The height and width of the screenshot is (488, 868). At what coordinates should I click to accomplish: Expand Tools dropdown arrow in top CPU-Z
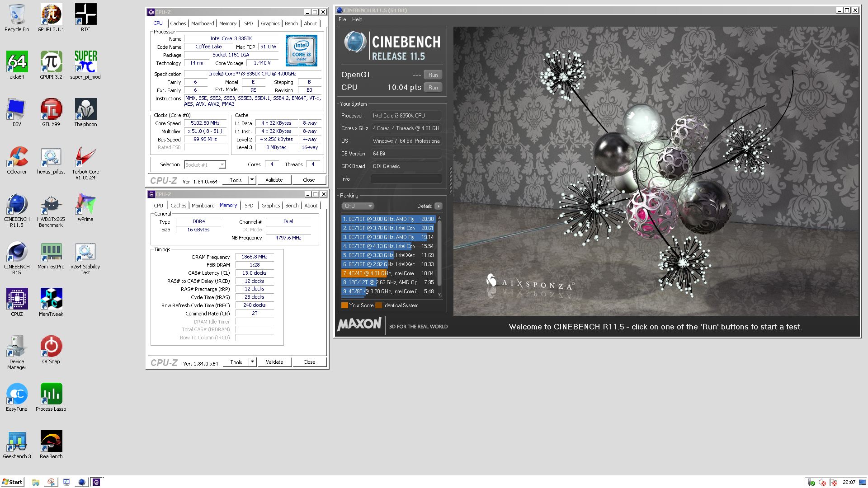tap(252, 180)
